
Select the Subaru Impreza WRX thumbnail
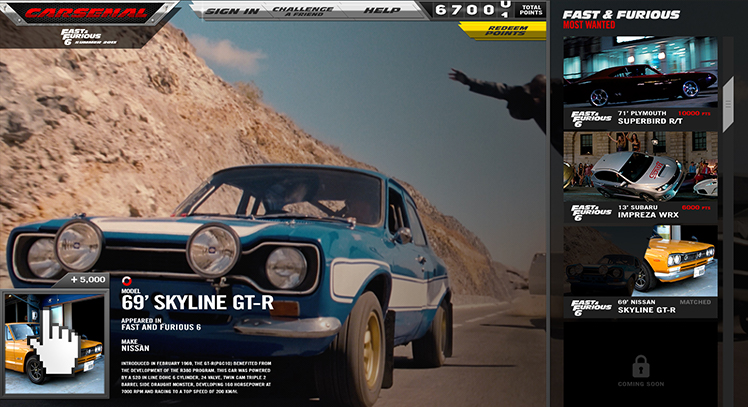[640, 165]
